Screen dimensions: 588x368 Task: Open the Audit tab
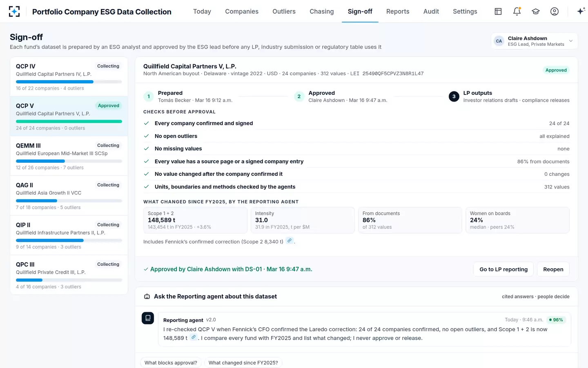(431, 11)
